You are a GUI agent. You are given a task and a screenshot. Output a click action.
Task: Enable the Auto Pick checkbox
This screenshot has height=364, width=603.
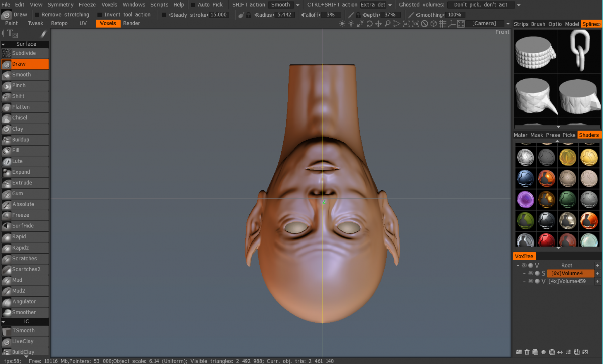pos(193,5)
